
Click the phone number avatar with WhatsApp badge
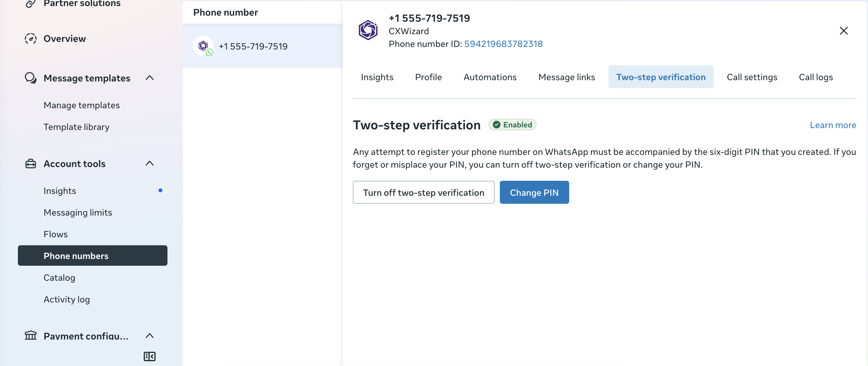pos(204,46)
